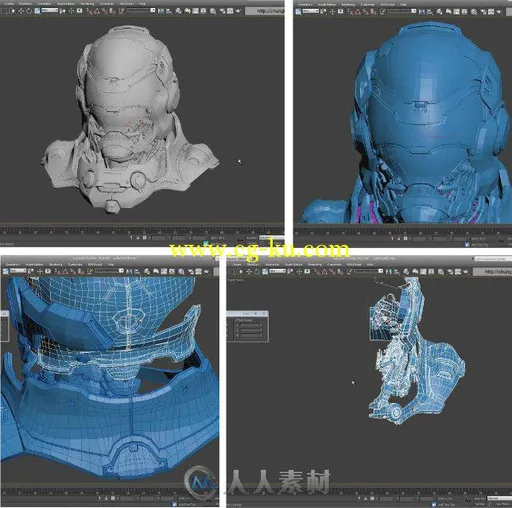
Task: Close the small floating dialog, bottom-right window
Action: point(264,313)
